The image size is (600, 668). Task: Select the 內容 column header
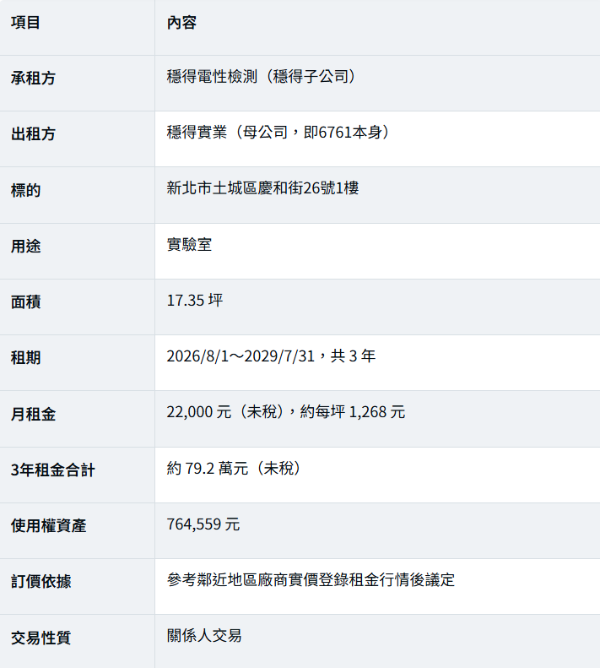[182, 23]
